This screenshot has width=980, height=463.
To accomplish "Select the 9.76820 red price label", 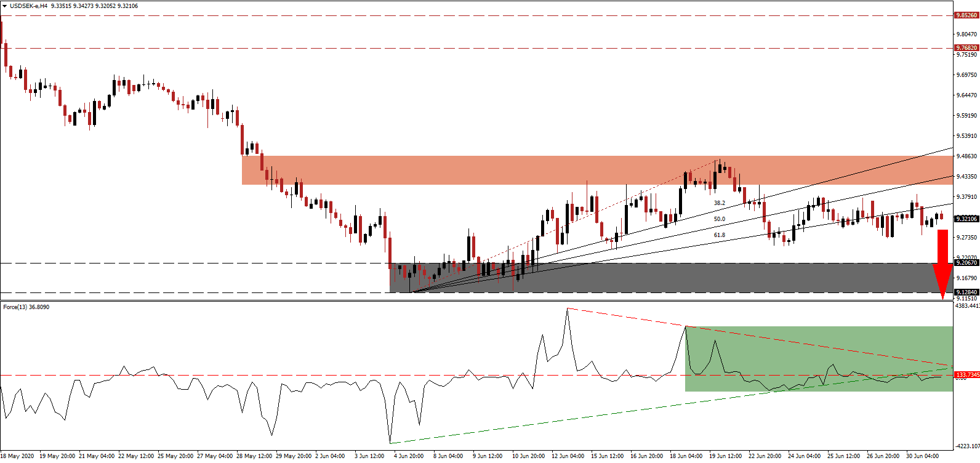I will [x=966, y=48].
